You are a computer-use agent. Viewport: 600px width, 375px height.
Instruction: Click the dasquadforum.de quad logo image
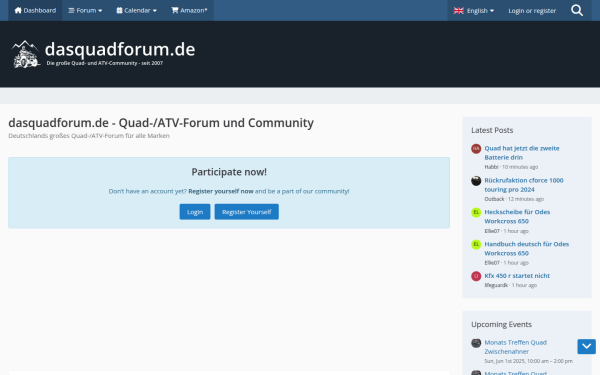click(x=26, y=54)
